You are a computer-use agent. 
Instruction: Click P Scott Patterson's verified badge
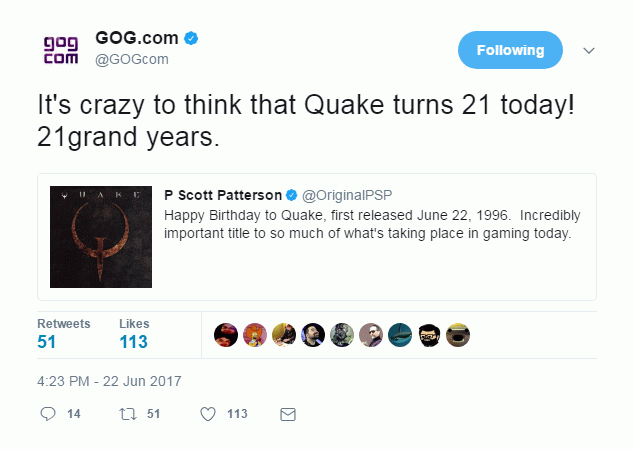[x=291, y=195]
